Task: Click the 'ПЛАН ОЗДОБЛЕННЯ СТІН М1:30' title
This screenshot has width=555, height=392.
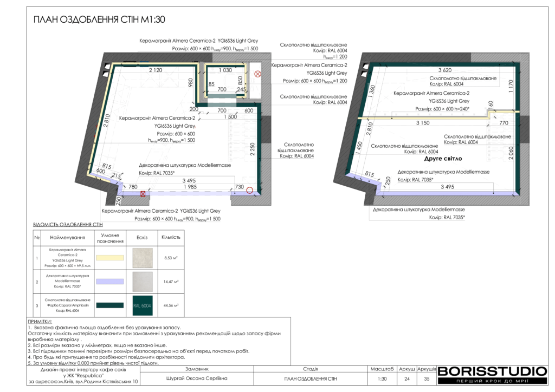Action: tap(99, 20)
